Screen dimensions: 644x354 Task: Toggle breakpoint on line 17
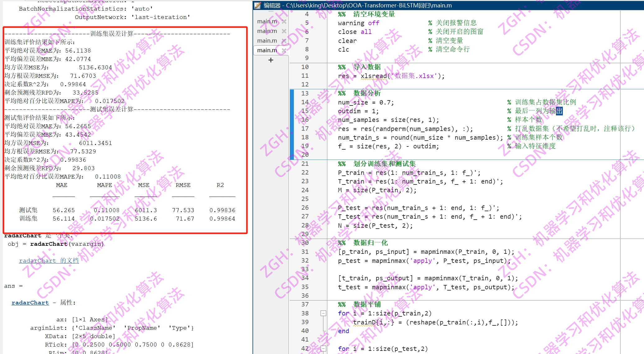pos(305,128)
